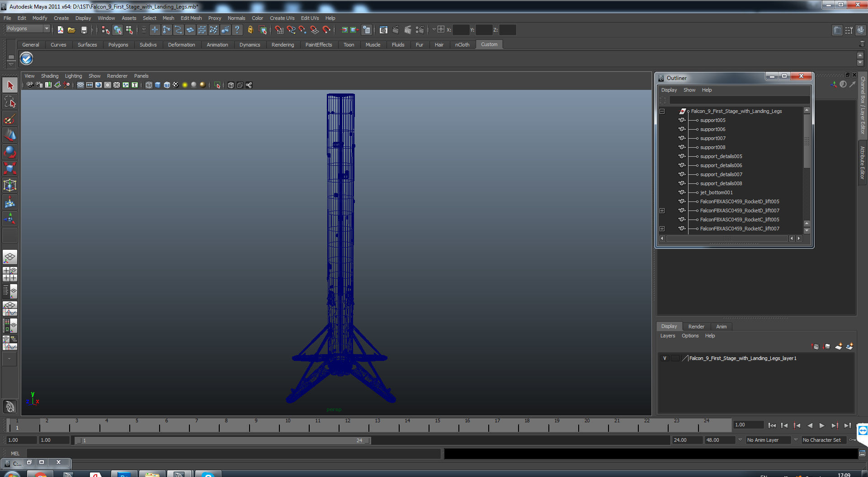This screenshot has width=868, height=477.
Task: Create layer from selected objects icon
Action: point(850,346)
